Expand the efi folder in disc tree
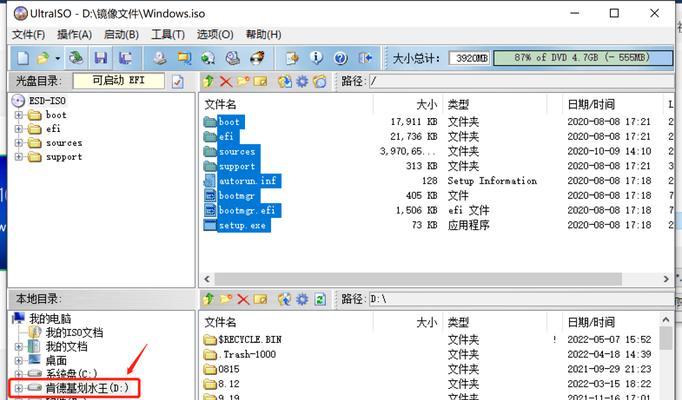The image size is (682, 400). [x=19, y=129]
